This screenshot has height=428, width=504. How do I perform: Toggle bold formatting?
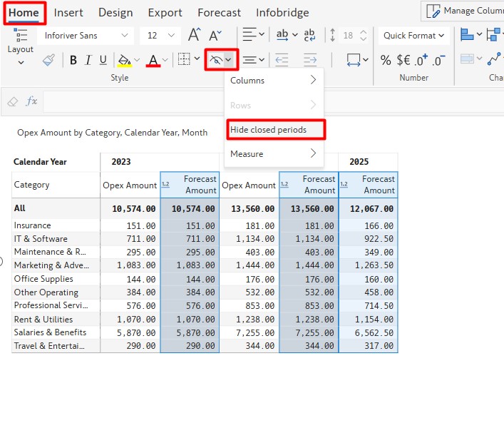point(73,61)
